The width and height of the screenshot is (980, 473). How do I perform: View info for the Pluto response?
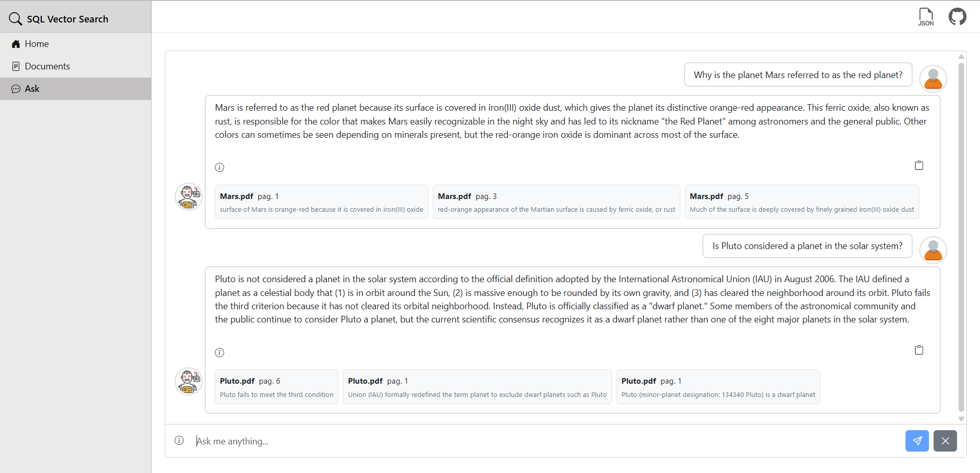click(x=219, y=352)
